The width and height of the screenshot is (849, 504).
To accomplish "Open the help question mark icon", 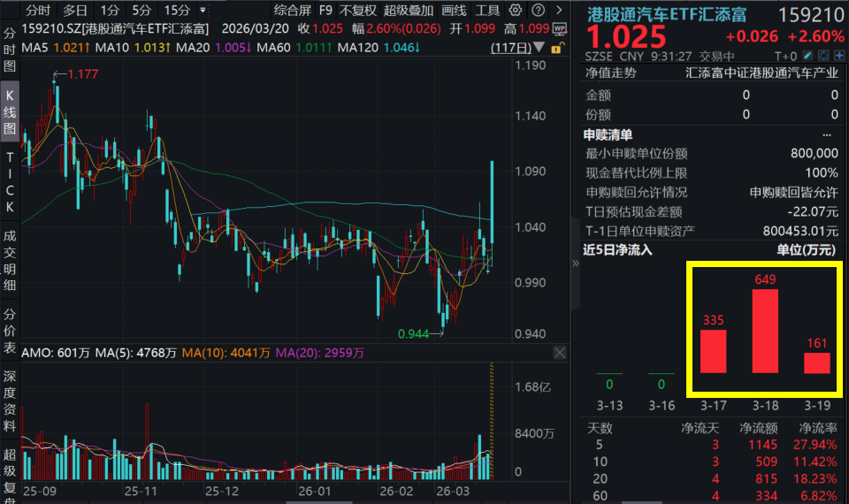I will tap(538, 10).
